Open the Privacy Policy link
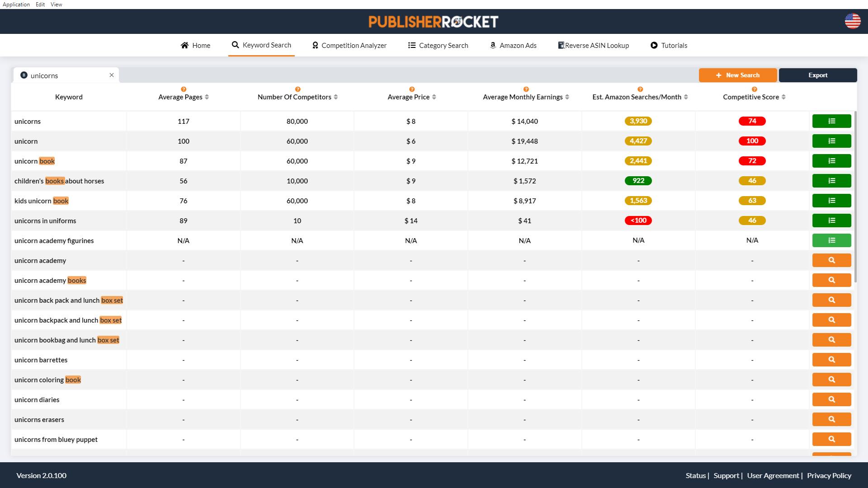This screenshot has width=868, height=488. click(829, 475)
